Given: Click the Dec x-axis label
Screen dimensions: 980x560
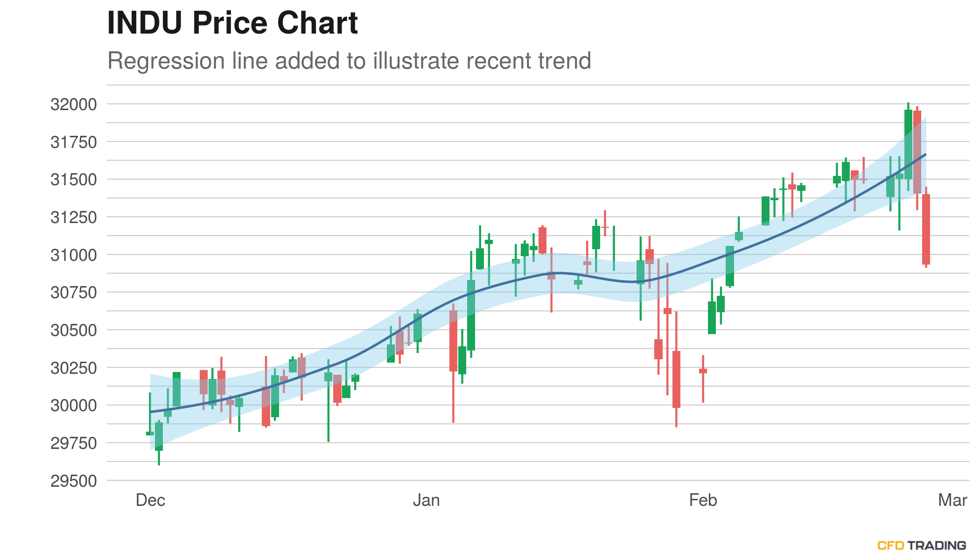Looking at the screenshot, I should click(x=150, y=500).
